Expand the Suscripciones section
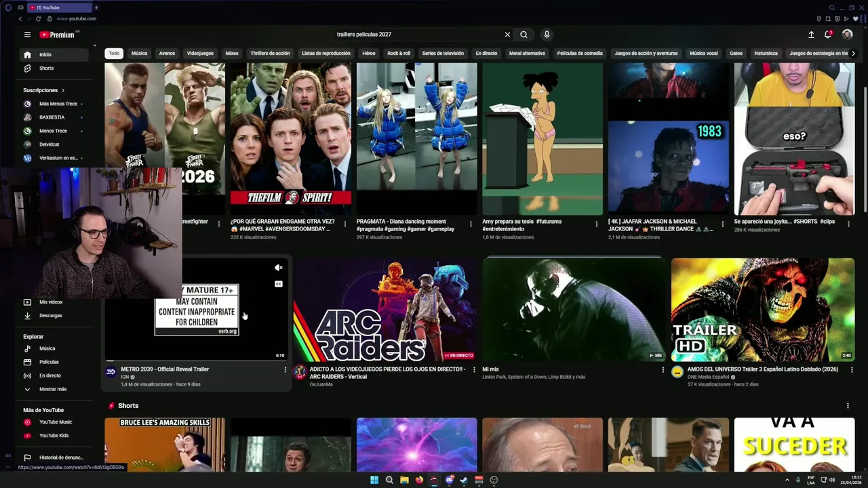 coord(44,90)
